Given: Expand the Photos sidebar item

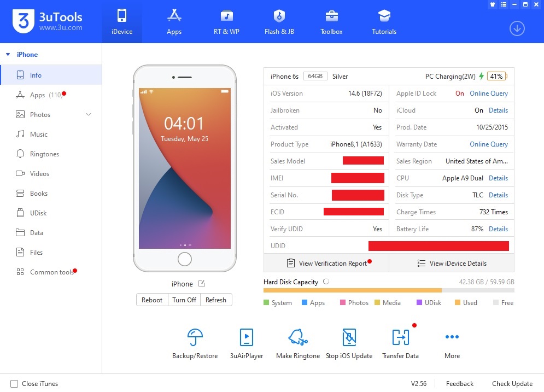Looking at the screenshot, I should click(x=89, y=114).
